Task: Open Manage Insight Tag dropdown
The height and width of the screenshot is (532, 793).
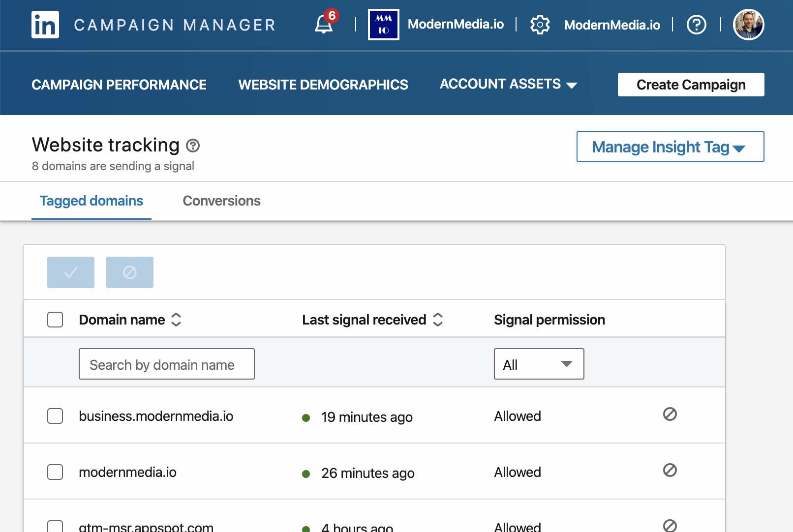Action: click(x=670, y=147)
